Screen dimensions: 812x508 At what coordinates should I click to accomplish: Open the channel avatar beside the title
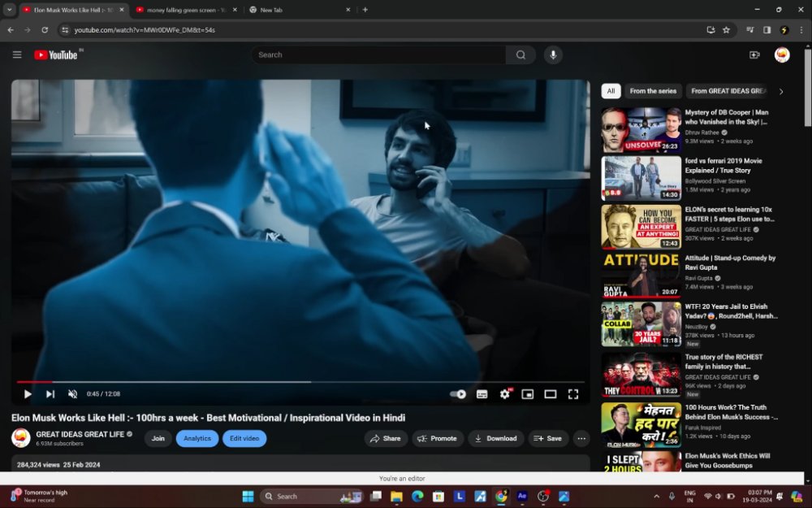point(21,438)
